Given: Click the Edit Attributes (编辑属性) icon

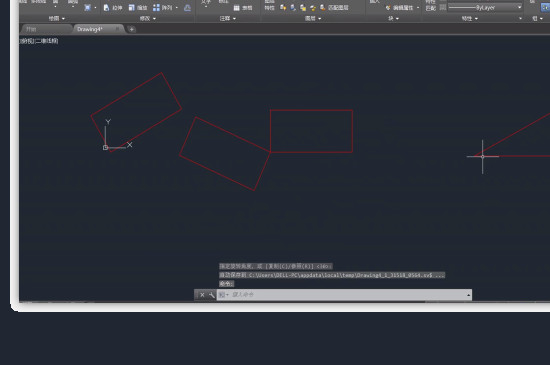Looking at the screenshot, I should [x=388, y=7].
